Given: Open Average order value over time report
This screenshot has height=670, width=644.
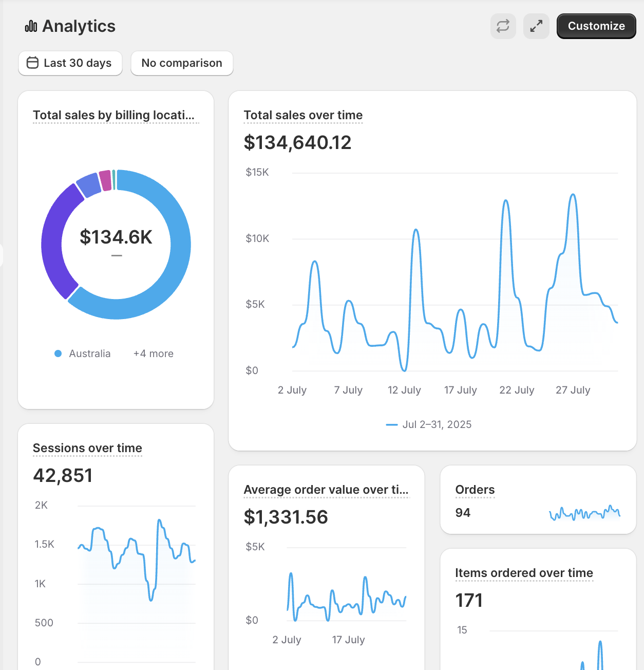Looking at the screenshot, I should pos(326,490).
